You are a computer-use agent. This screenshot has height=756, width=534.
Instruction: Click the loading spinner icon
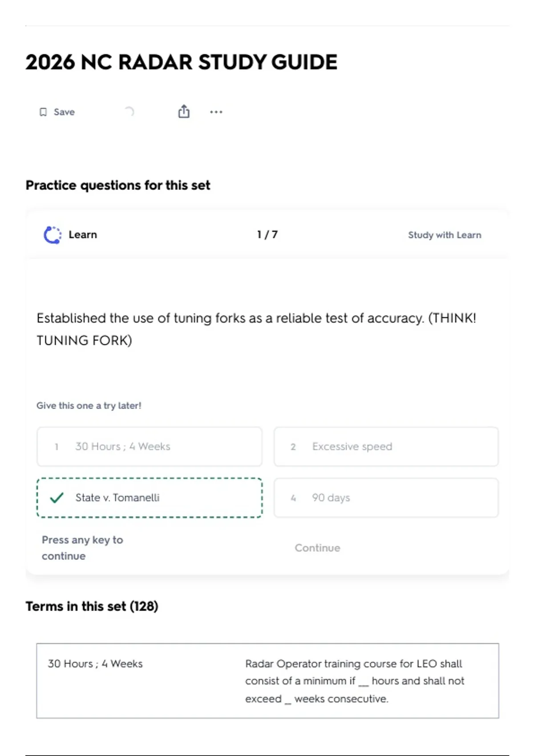click(x=129, y=112)
